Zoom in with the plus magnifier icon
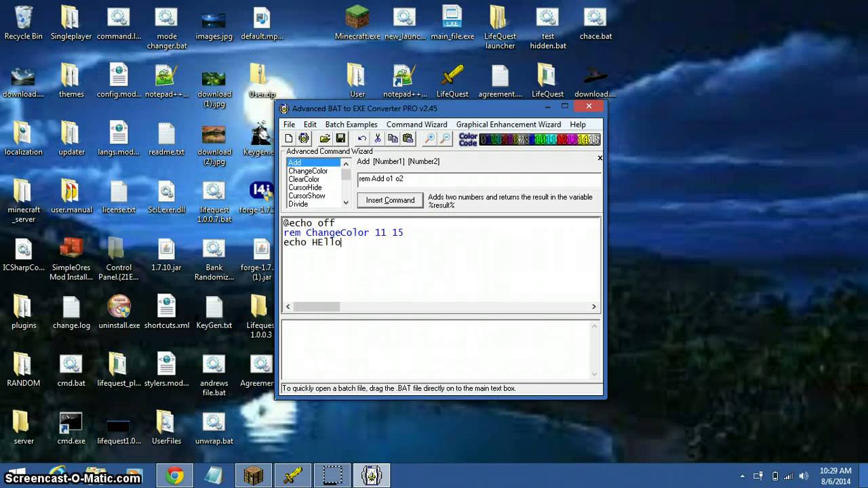Viewport: 868px width, 488px height. pyautogui.click(x=429, y=139)
